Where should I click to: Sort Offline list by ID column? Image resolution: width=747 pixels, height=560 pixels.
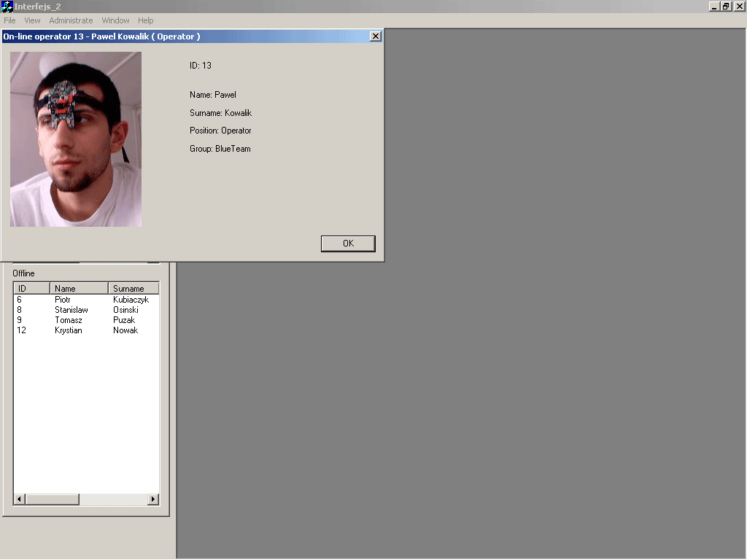(31, 288)
